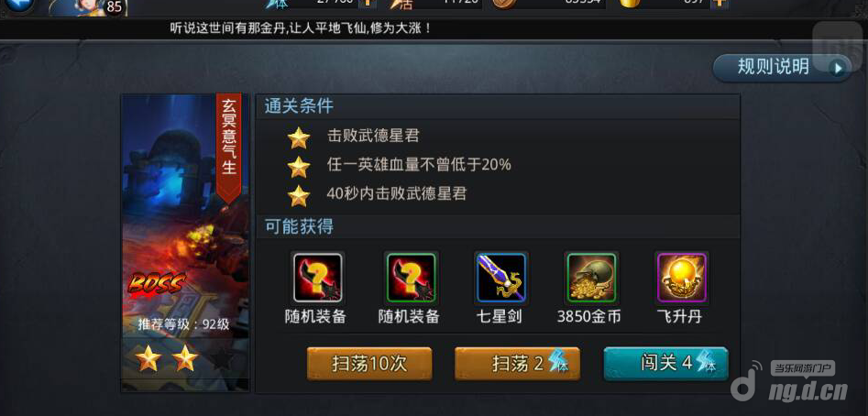The image size is (868, 416).
Task: Tap the bronze coin currency icon
Action: (x=503, y=4)
